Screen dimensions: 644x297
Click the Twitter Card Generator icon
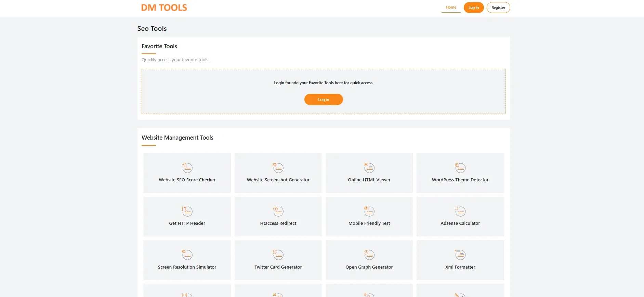pyautogui.click(x=278, y=255)
